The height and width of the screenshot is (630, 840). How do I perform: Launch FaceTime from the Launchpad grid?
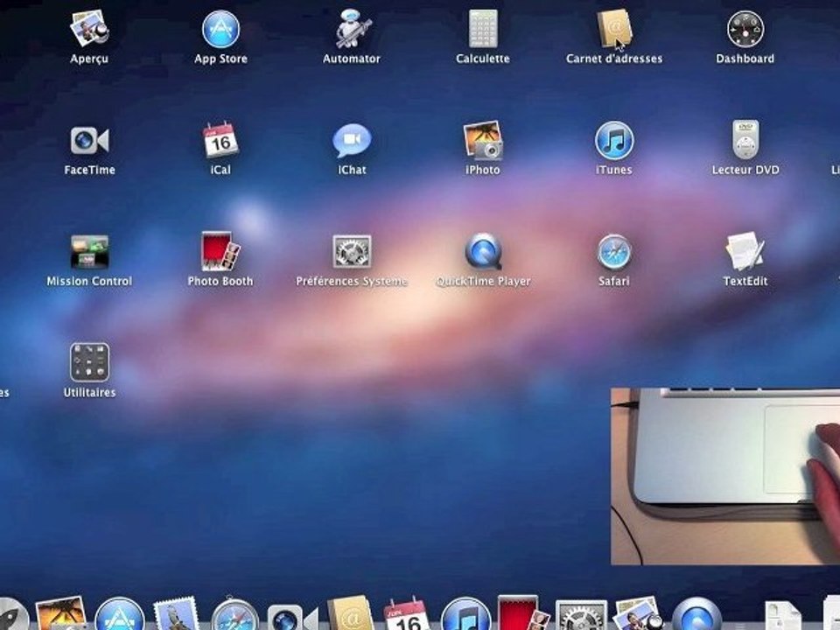pyautogui.click(x=89, y=141)
